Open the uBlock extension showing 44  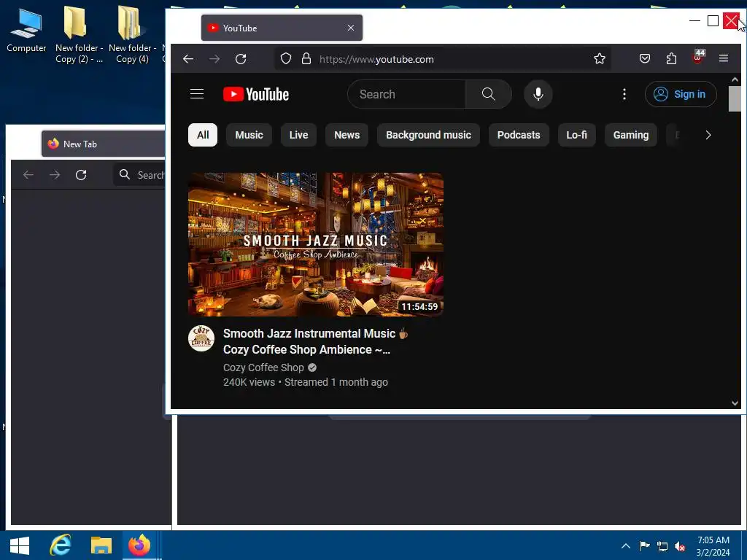(698, 57)
